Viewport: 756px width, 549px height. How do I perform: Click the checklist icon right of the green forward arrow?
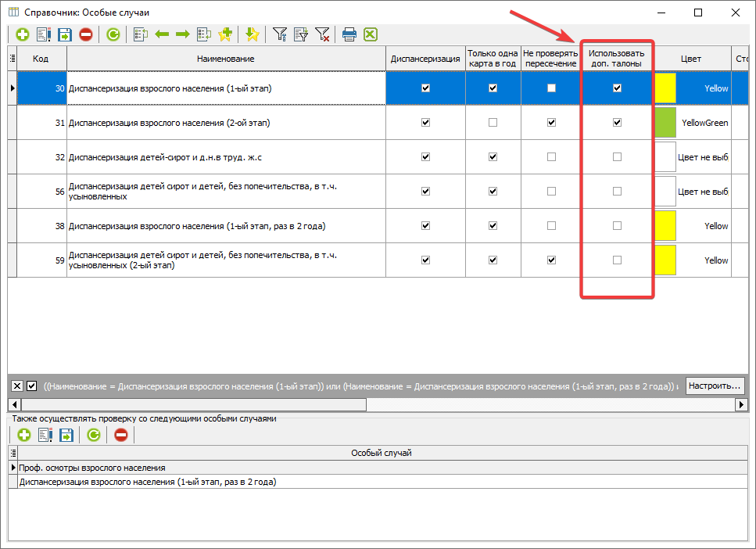pyautogui.click(x=204, y=34)
